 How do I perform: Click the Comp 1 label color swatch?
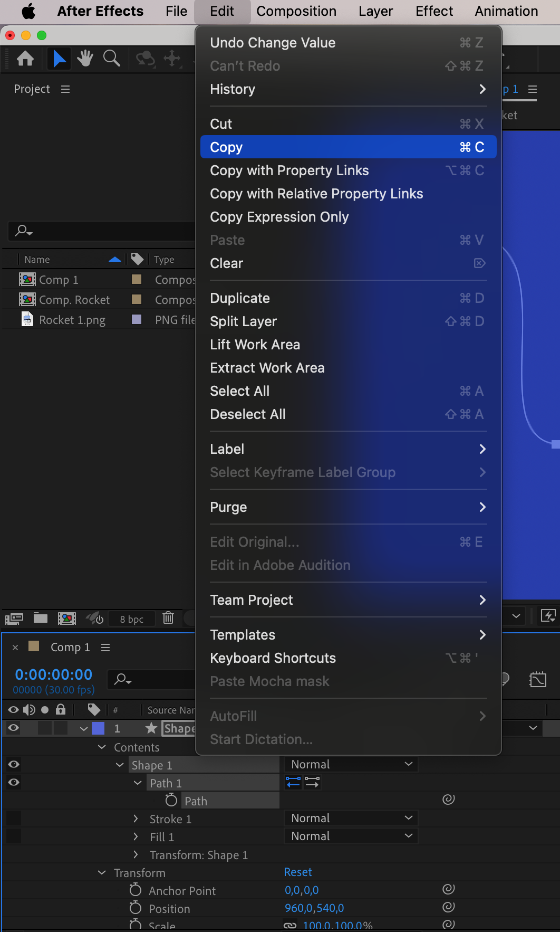(x=137, y=279)
